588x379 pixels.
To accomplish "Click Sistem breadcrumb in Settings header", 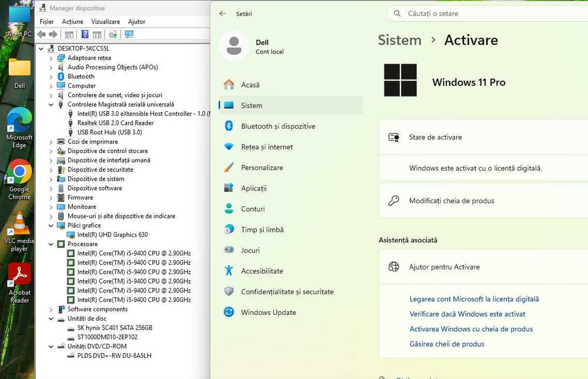I will pyautogui.click(x=400, y=40).
